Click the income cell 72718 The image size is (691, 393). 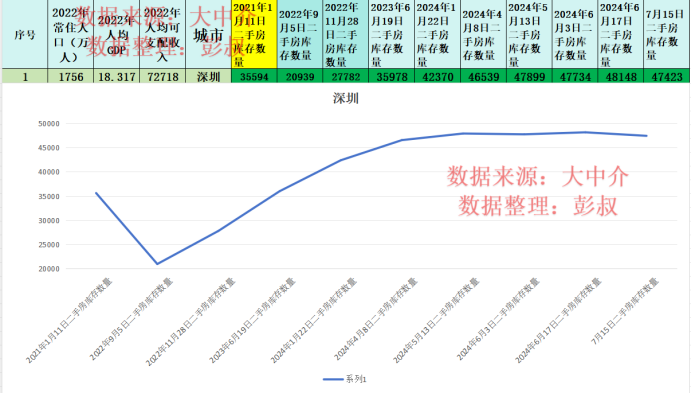pyautogui.click(x=163, y=76)
